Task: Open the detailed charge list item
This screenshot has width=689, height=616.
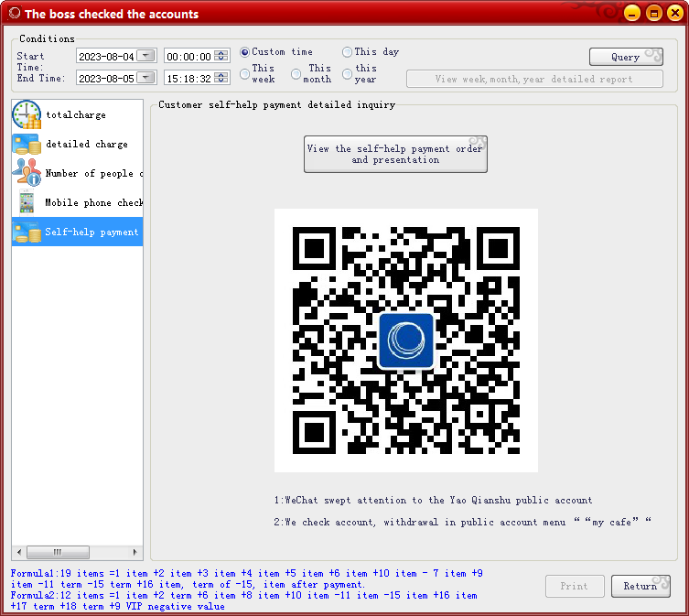Action: click(x=78, y=144)
